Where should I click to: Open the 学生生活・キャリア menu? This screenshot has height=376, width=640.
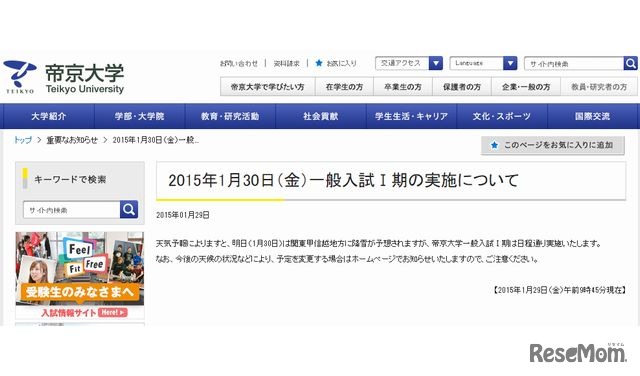[411, 116]
